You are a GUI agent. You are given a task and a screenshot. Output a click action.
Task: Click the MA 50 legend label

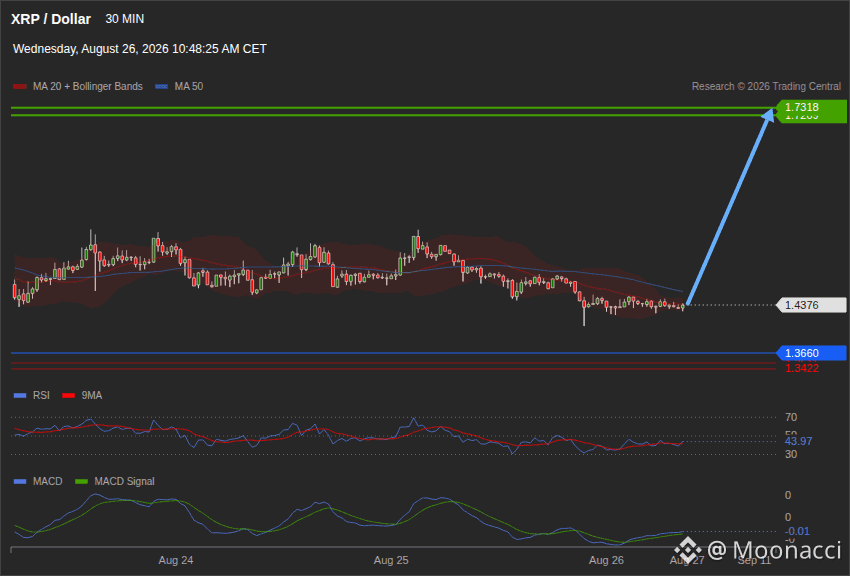click(189, 87)
